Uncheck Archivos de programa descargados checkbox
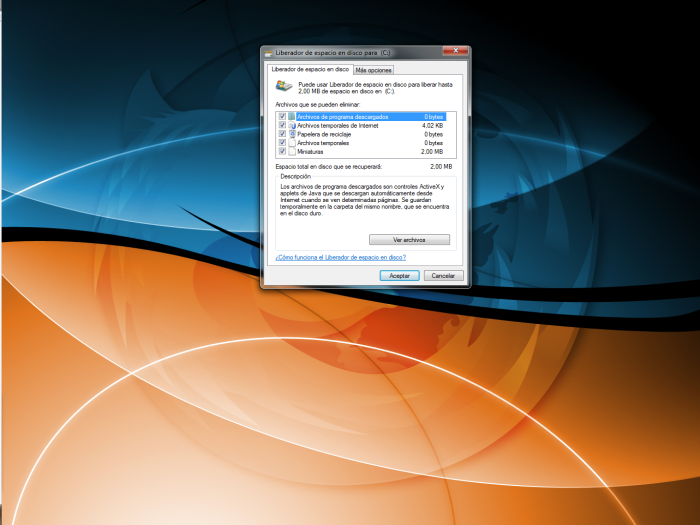The width and height of the screenshot is (700, 525). [282, 117]
